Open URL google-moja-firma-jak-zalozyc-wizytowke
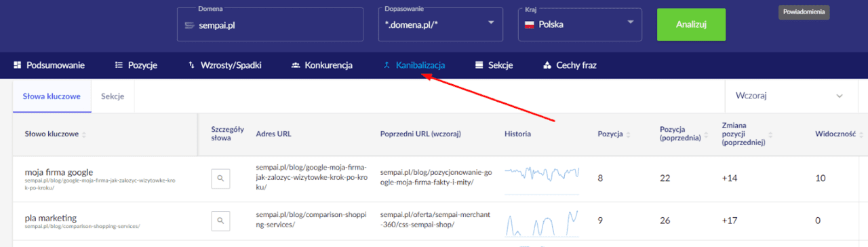 [x=312, y=178]
